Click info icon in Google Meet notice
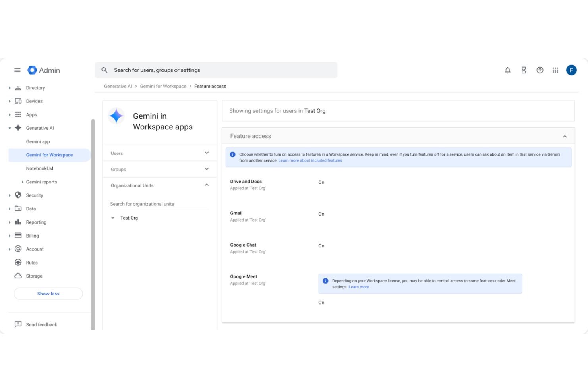The width and height of the screenshot is (588, 392). tap(325, 281)
